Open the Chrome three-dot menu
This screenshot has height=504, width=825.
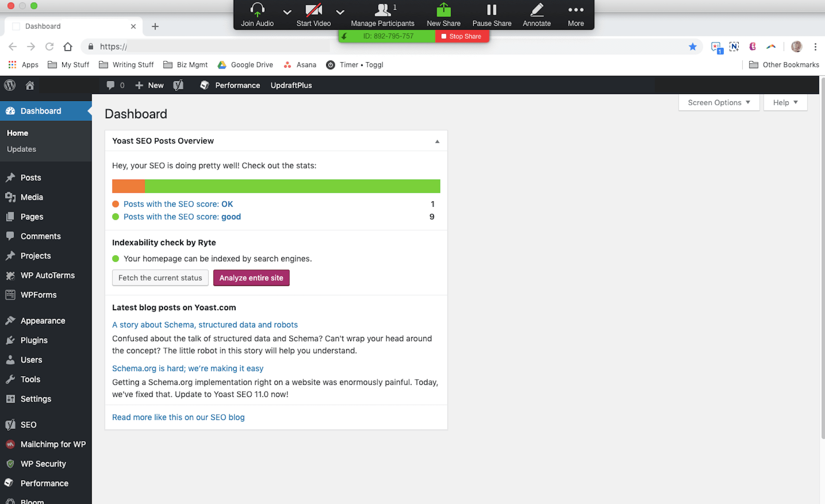pyautogui.click(x=815, y=47)
